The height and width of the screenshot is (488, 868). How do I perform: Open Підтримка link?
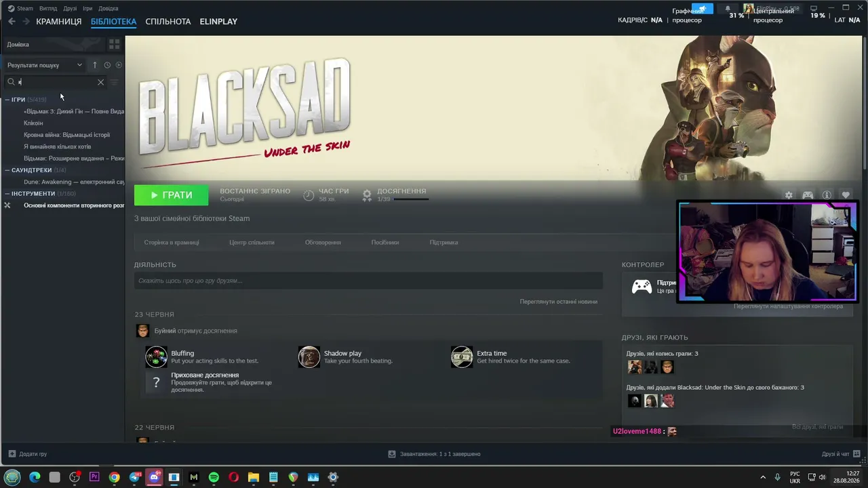444,243
